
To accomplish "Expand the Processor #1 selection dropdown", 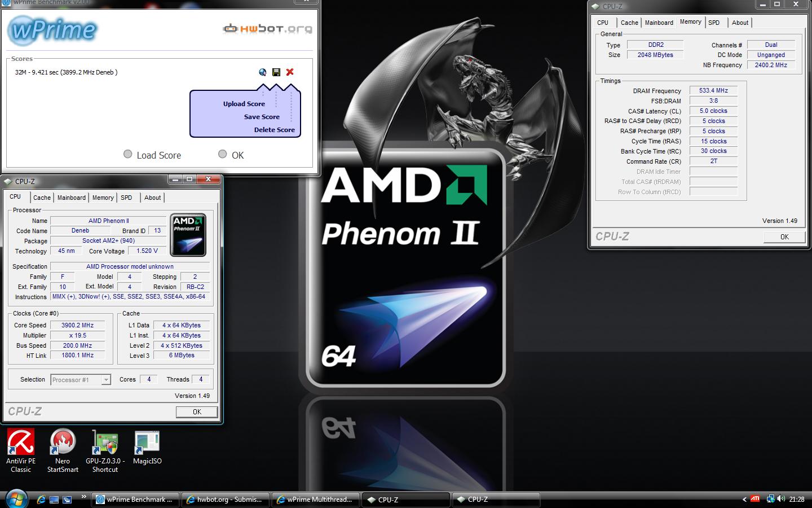I will (x=106, y=380).
